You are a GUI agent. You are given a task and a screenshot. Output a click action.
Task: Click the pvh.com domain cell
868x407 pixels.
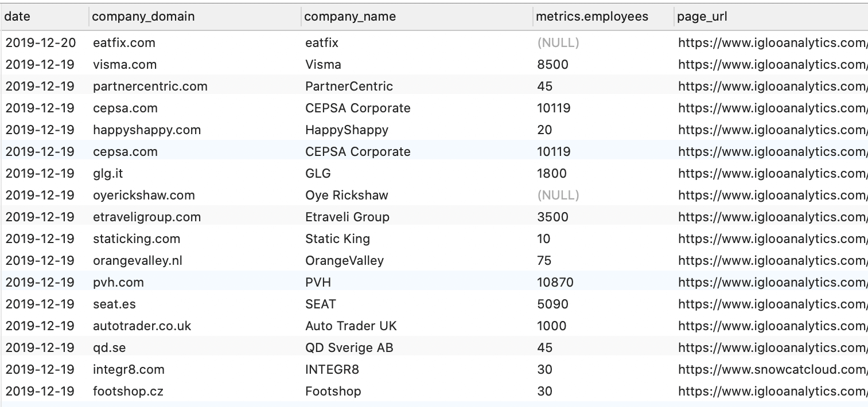click(x=118, y=283)
